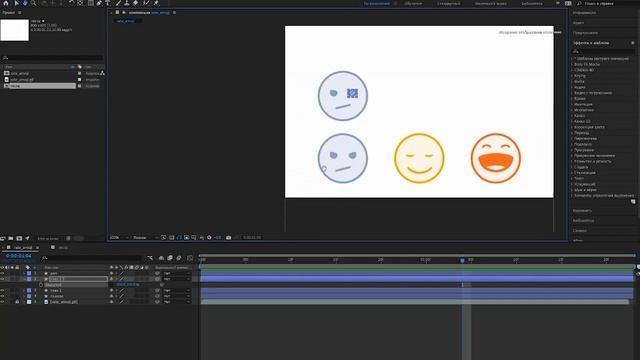Click the current timecode in the timeline
The height and width of the screenshot is (360, 640).
[x=19, y=256]
